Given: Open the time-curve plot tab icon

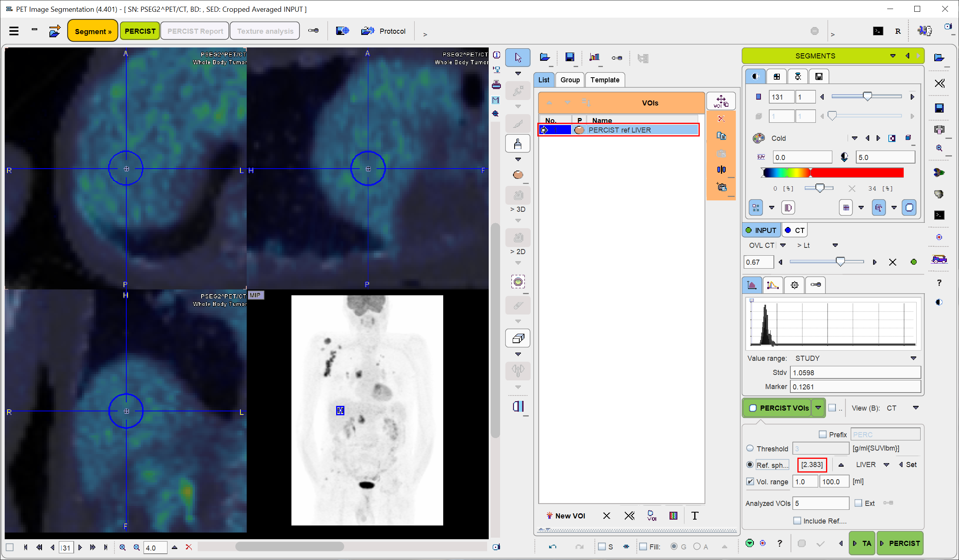Looking at the screenshot, I should (773, 285).
